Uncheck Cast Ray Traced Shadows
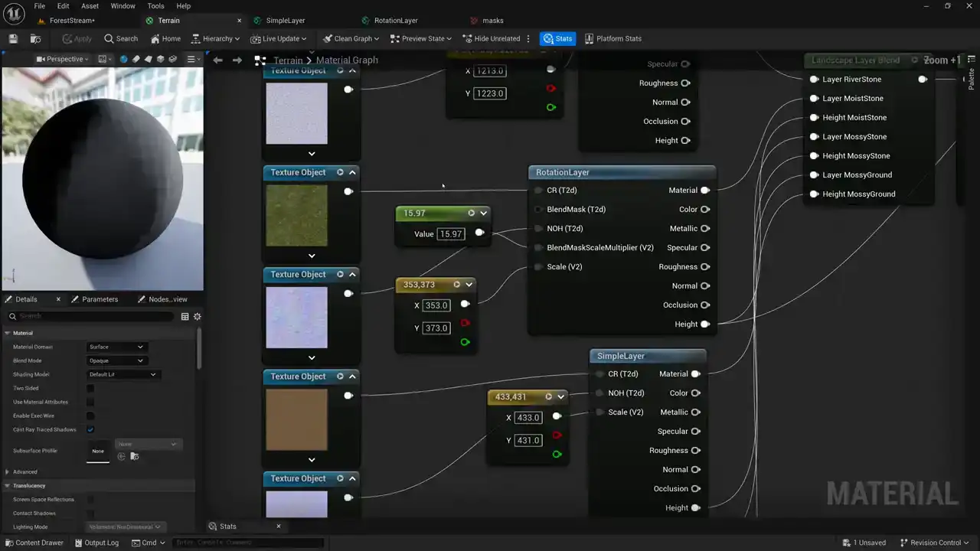Screen dimensions: 980x551 click(x=90, y=429)
